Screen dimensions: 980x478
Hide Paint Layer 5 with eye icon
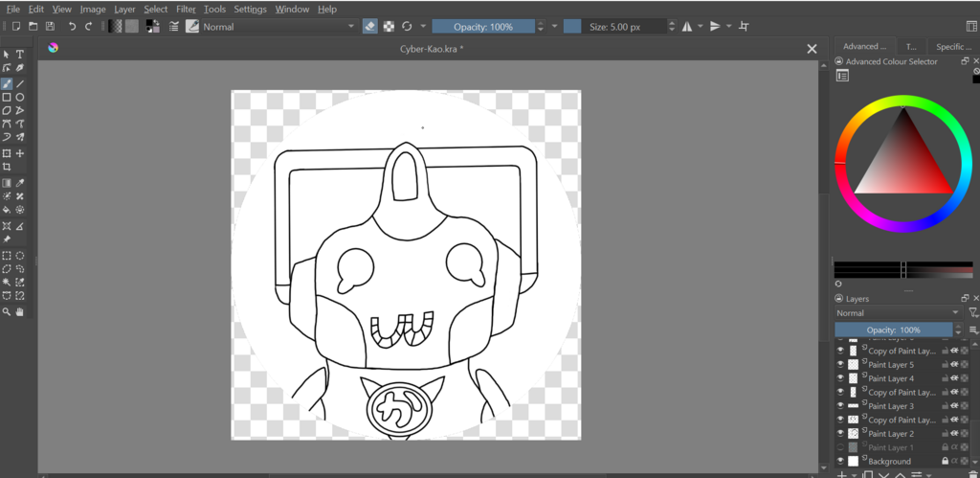841,365
